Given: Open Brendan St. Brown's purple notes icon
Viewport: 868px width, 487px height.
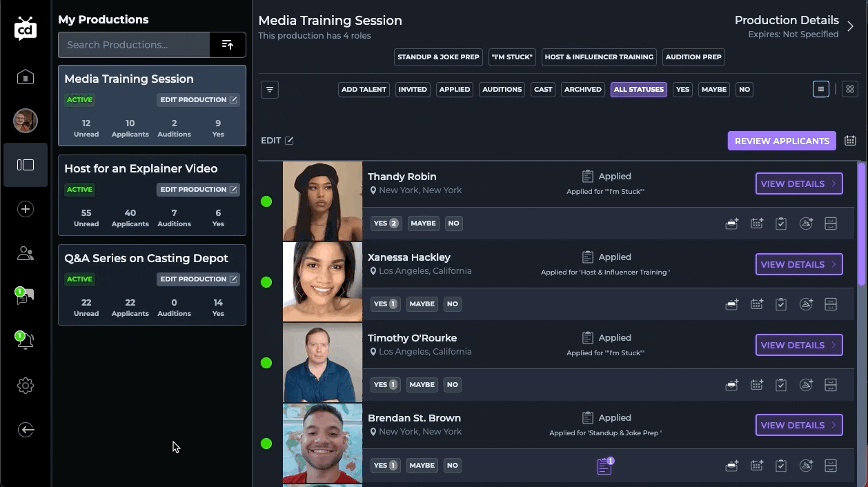Looking at the screenshot, I should click(604, 466).
